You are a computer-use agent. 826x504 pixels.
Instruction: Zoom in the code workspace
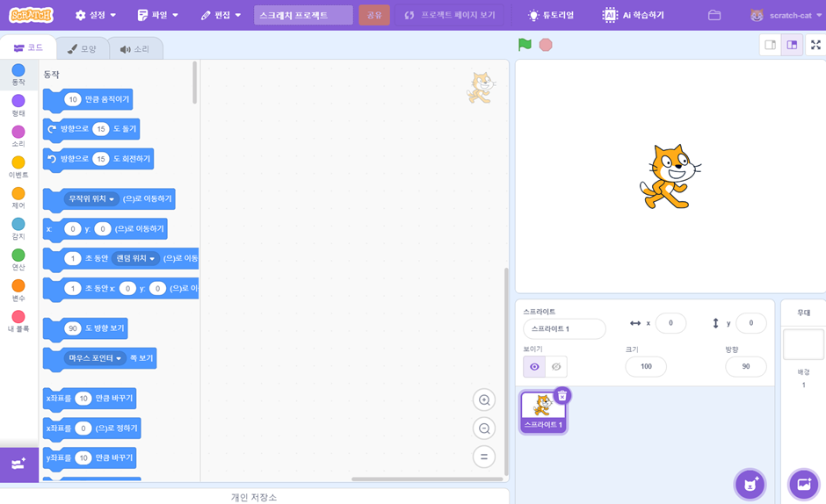tap(483, 400)
